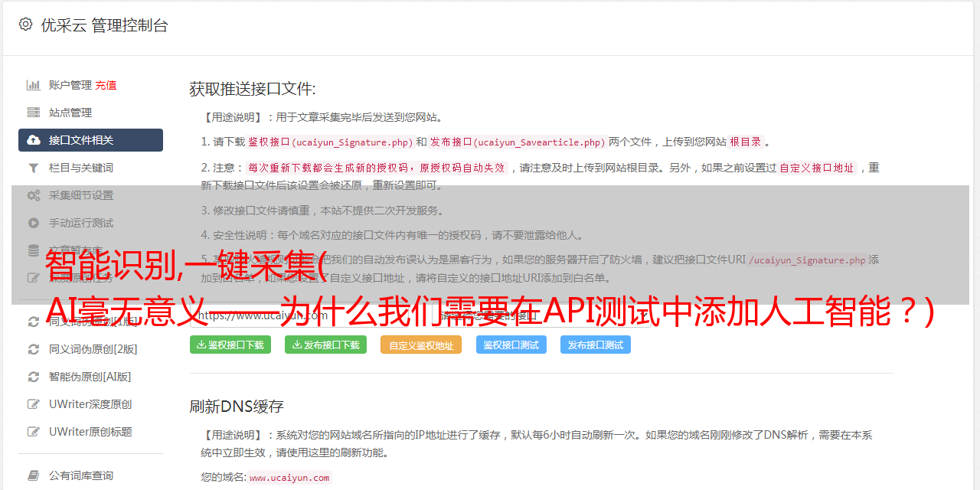Select the 接口文件相关 sidebar item

[x=90, y=140]
